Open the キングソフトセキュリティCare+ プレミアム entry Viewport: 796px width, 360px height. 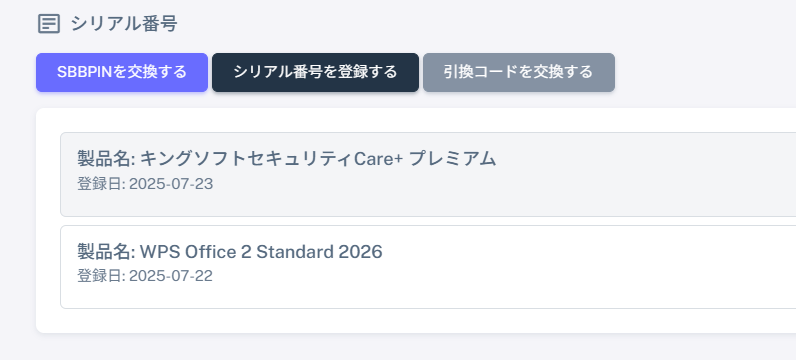(x=428, y=175)
